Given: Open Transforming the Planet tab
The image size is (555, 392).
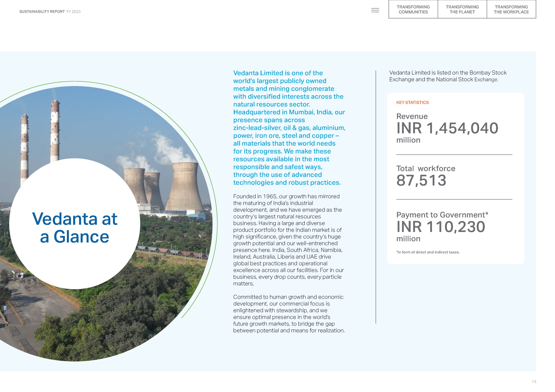Looking at the screenshot, I should [x=462, y=9].
